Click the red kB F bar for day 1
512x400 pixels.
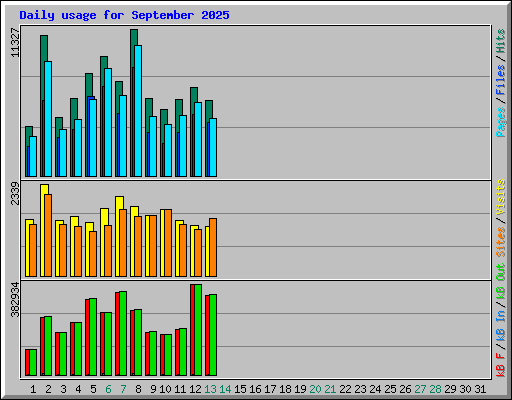click(27, 362)
